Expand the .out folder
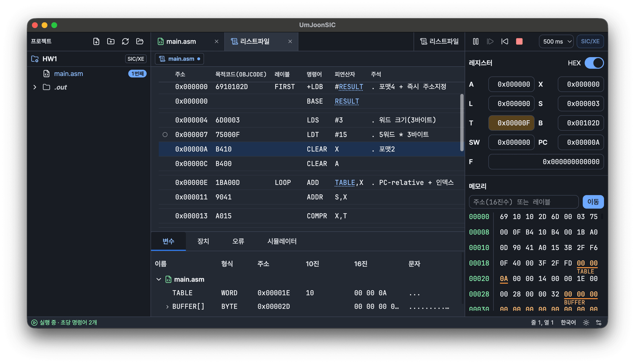The height and width of the screenshot is (364, 635). coord(35,87)
